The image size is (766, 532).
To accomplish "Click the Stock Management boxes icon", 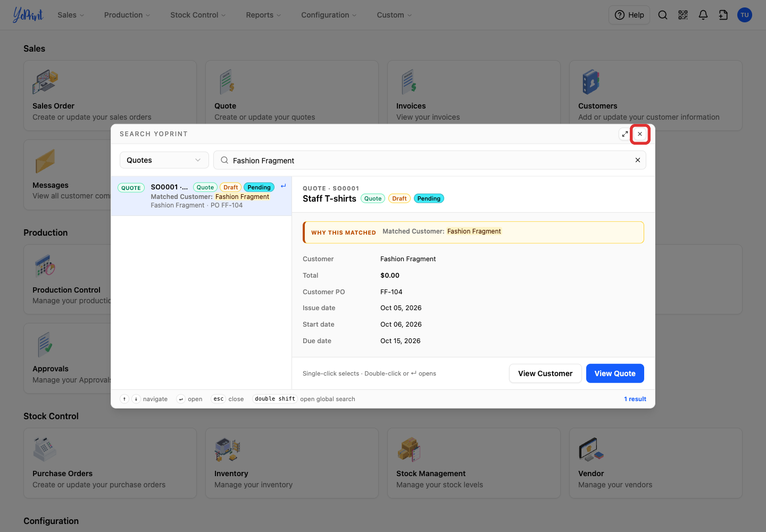I will point(409,450).
